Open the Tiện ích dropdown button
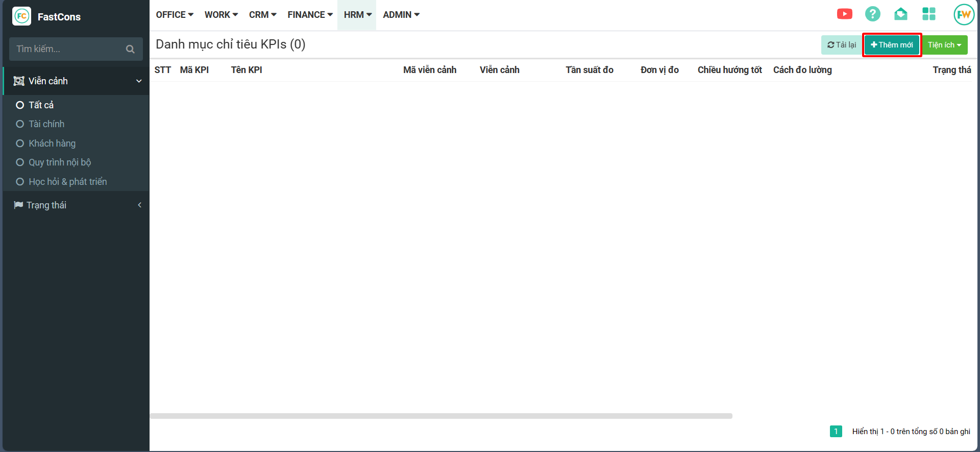Viewport: 980px width, 452px height. pyautogui.click(x=944, y=45)
